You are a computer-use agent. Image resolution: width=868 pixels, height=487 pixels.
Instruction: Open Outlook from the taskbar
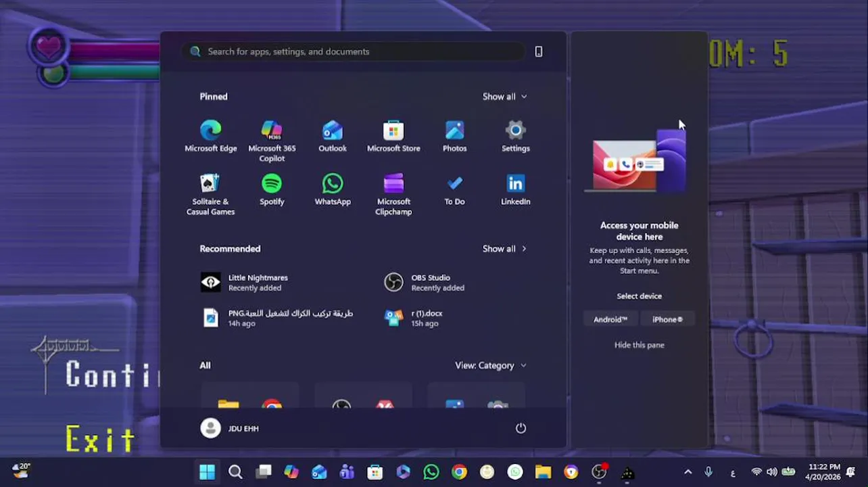click(x=319, y=471)
